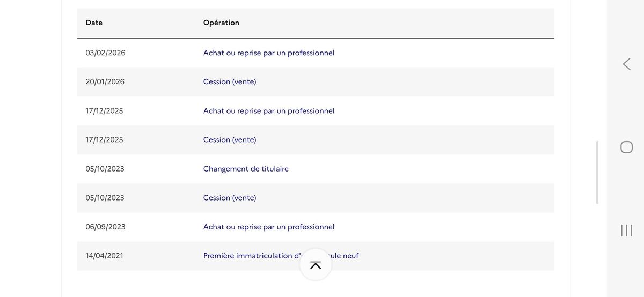Click the date 06/09/2023

[105, 227]
